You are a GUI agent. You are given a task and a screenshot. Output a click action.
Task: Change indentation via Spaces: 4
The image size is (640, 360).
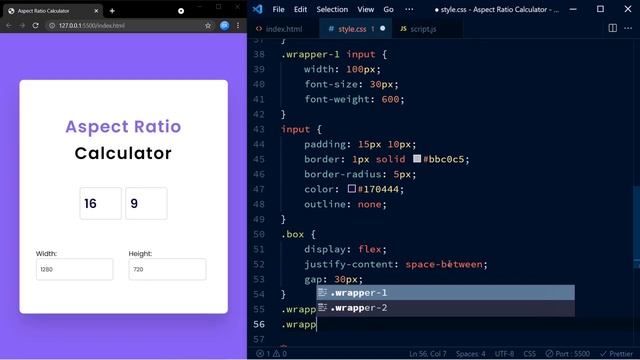click(470, 354)
